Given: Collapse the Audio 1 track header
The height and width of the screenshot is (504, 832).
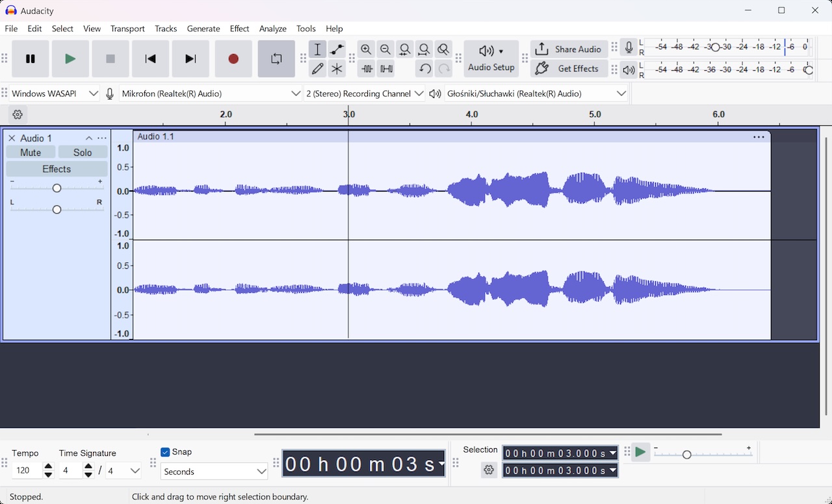Looking at the screenshot, I should pos(89,138).
